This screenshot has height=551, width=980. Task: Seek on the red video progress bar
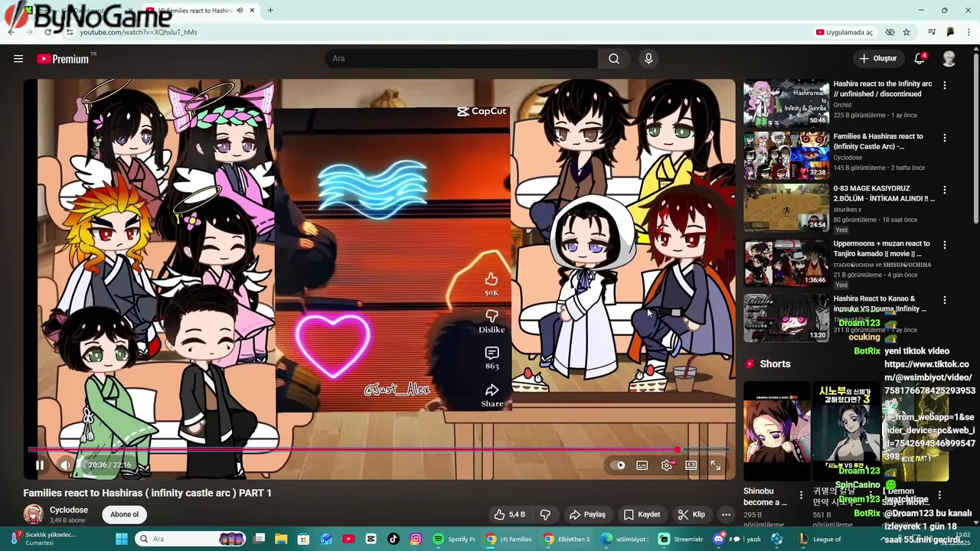(379, 450)
